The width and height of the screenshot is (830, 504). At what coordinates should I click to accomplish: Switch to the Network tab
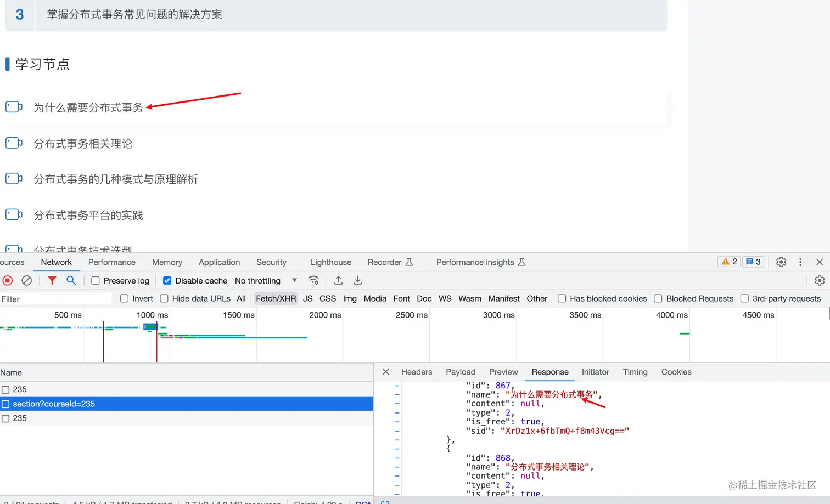tap(57, 262)
